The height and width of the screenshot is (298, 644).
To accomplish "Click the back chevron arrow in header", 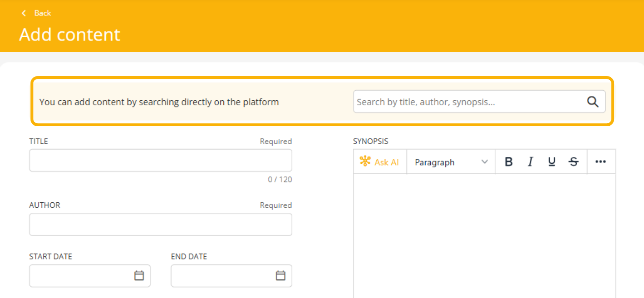I will click(24, 13).
